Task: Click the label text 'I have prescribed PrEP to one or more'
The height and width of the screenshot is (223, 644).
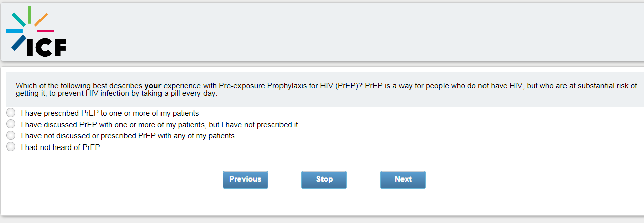Action: pyautogui.click(x=110, y=113)
